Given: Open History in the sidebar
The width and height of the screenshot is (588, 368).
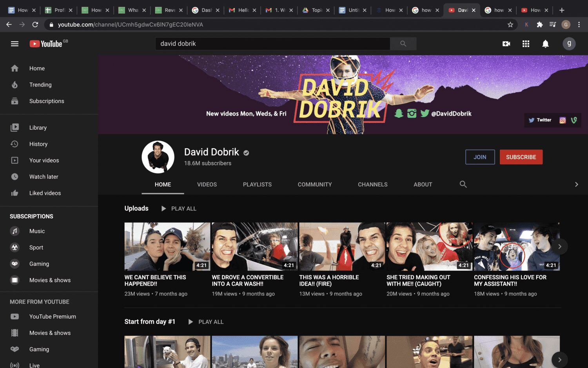Looking at the screenshot, I should point(49,144).
